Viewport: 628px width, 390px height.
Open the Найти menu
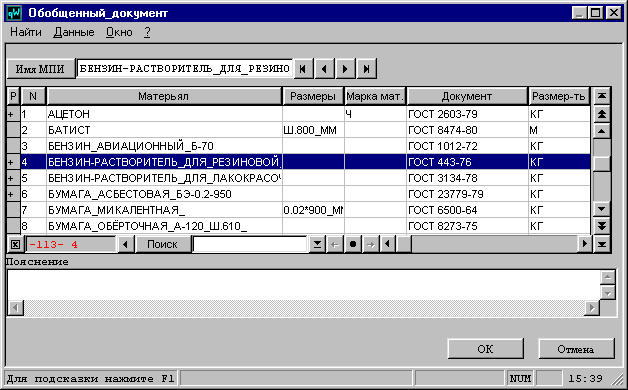26,32
